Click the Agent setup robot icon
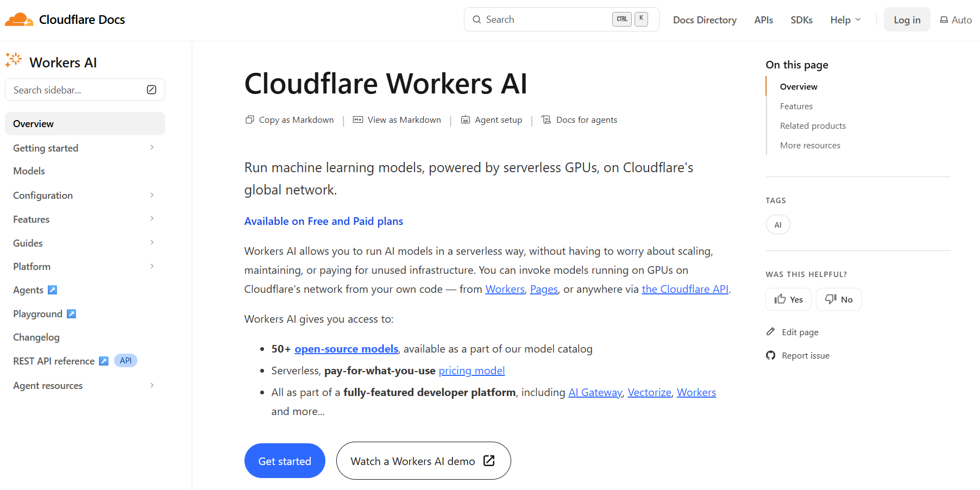 coord(466,120)
